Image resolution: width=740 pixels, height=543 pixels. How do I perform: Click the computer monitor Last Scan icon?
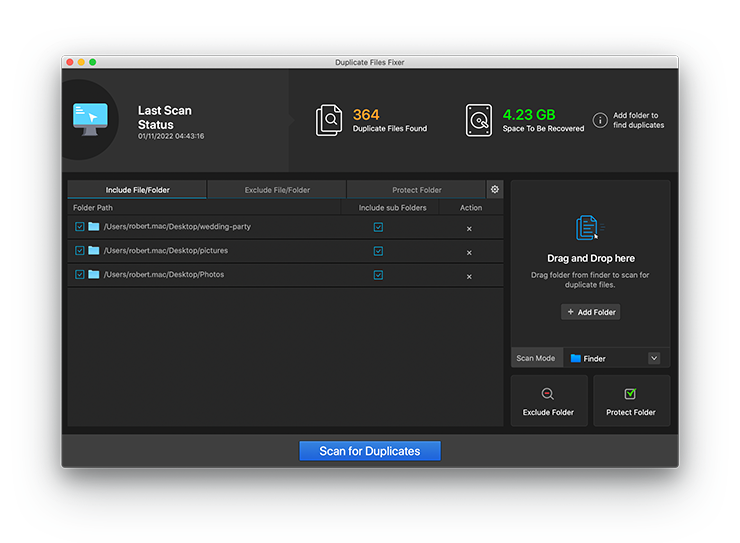[x=90, y=119]
